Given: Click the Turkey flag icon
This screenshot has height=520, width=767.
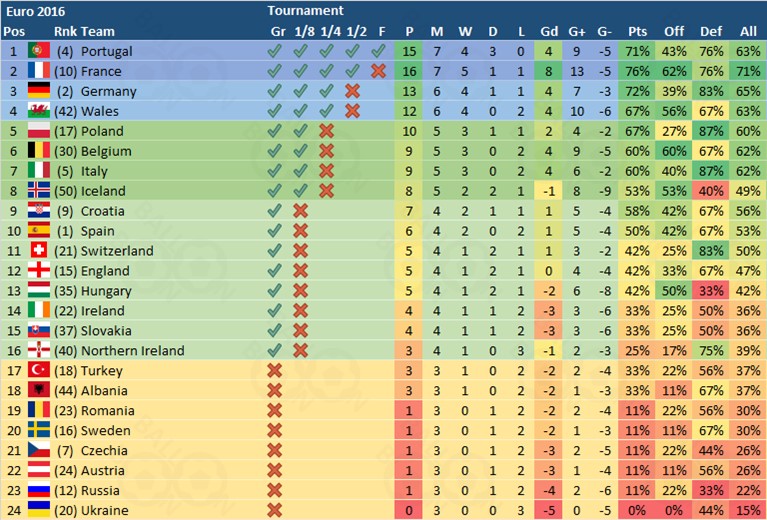Looking at the screenshot, I should [x=39, y=371].
